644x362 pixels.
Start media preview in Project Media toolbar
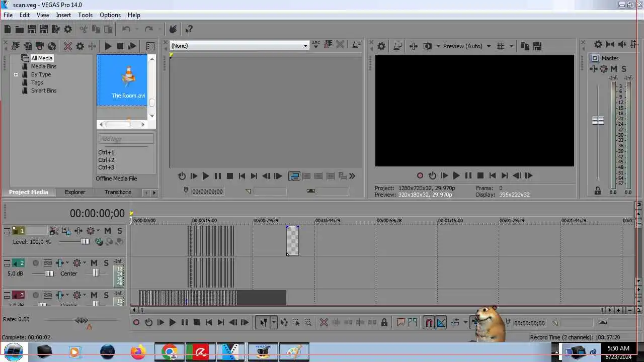click(x=108, y=46)
